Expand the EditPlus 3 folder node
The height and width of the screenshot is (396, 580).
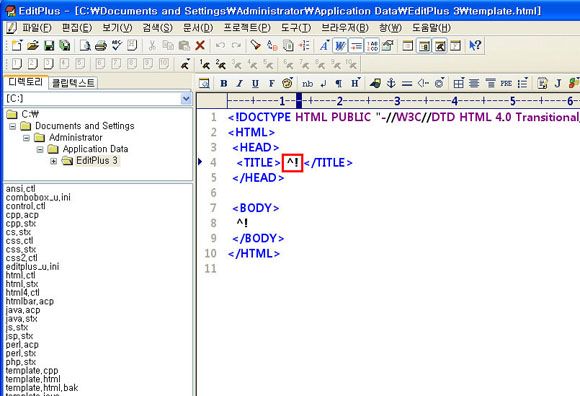tap(54, 161)
